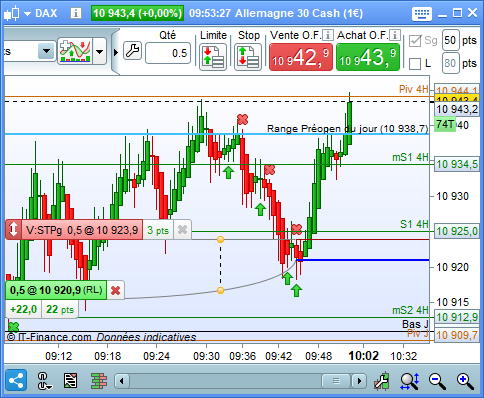Image resolution: width=484 pixels, height=398 pixels.
Task: Click the horizontal scrollbar thumb
Action: point(336,381)
